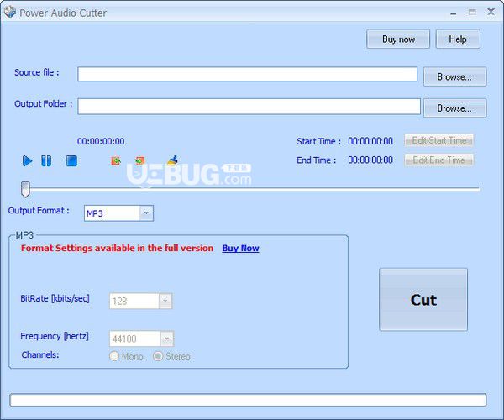Click the broom clear-selection icon
Image resolution: width=504 pixels, height=420 pixels.
pyautogui.click(x=172, y=160)
